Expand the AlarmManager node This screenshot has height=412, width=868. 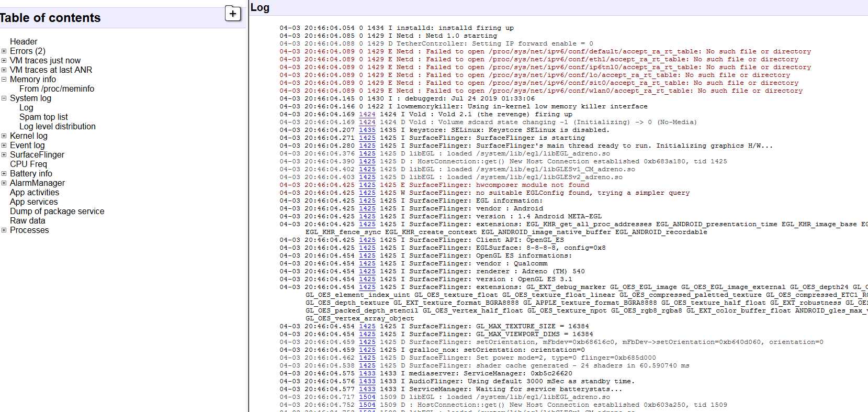coord(4,183)
